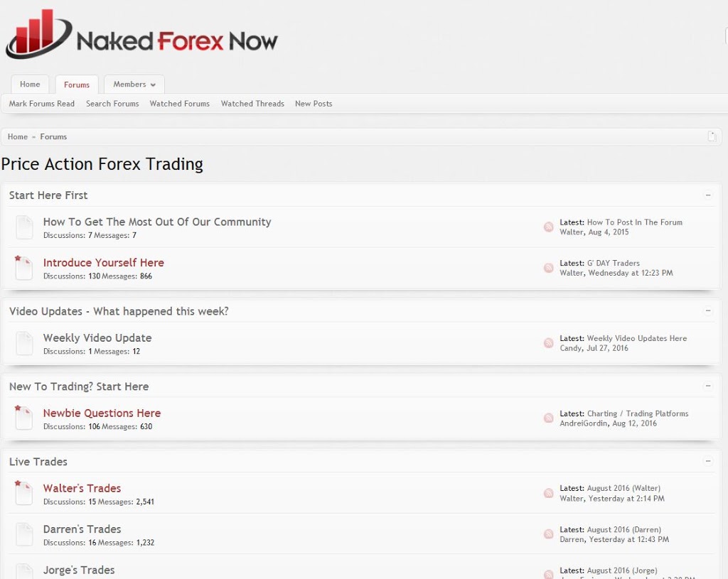Expand the Members dropdown tab
The height and width of the screenshot is (579, 728).
click(134, 85)
